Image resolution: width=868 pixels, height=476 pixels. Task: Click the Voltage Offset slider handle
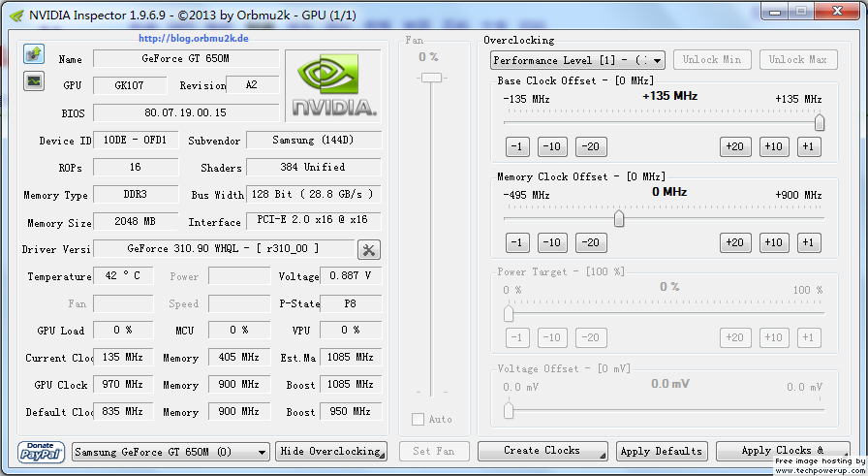[509, 410]
